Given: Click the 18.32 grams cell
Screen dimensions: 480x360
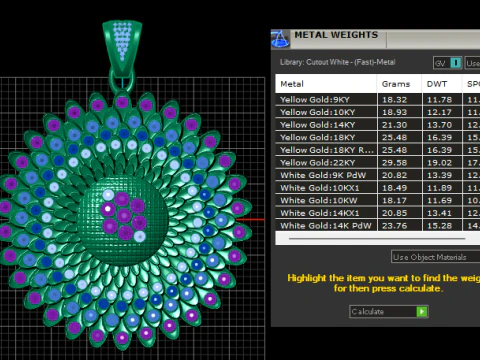Looking at the screenshot, I should point(400,100).
